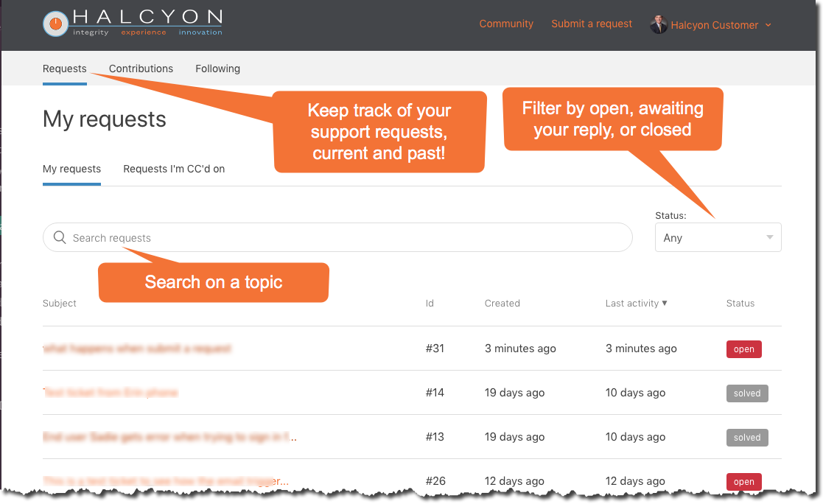
Task: Select the My requests sub-tab
Action: (x=71, y=169)
